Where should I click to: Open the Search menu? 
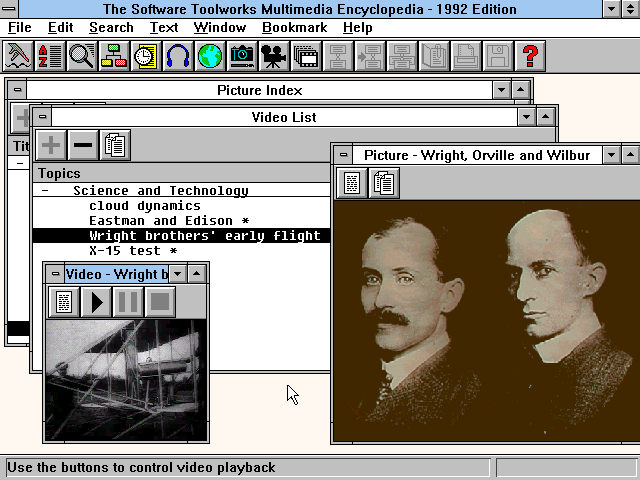point(111,27)
